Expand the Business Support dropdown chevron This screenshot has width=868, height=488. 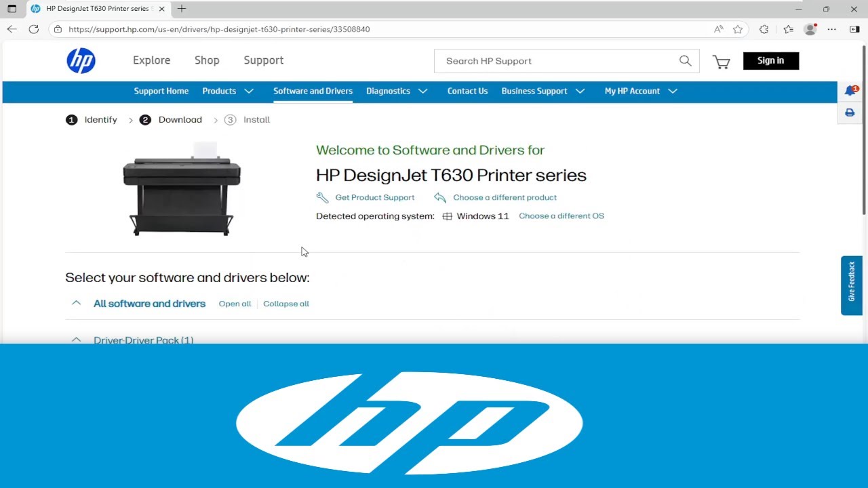click(x=580, y=91)
